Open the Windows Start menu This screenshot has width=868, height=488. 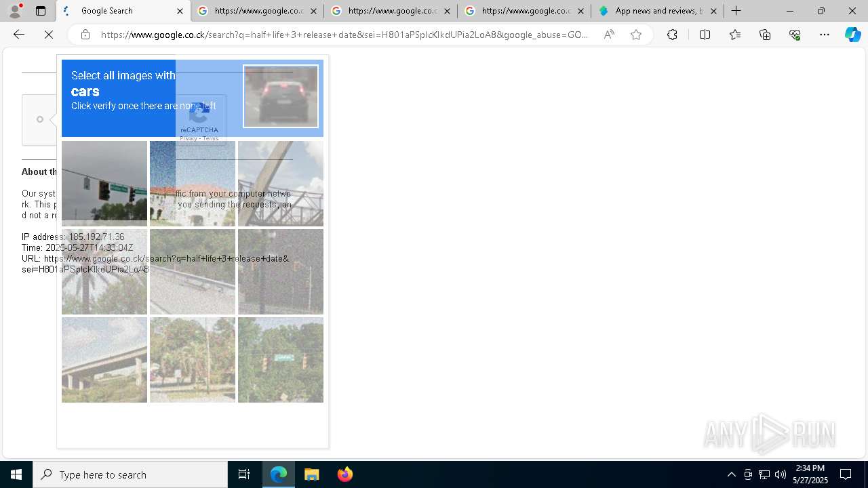pyautogui.click(x=16, y=474)
